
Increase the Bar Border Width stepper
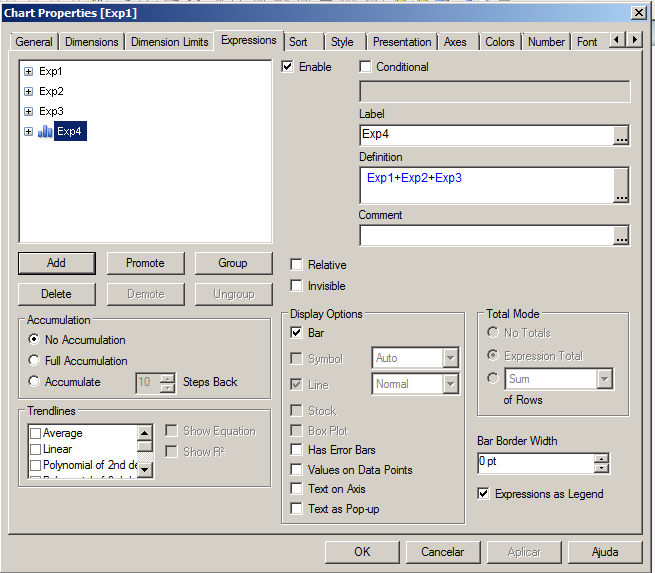[601, 458]
